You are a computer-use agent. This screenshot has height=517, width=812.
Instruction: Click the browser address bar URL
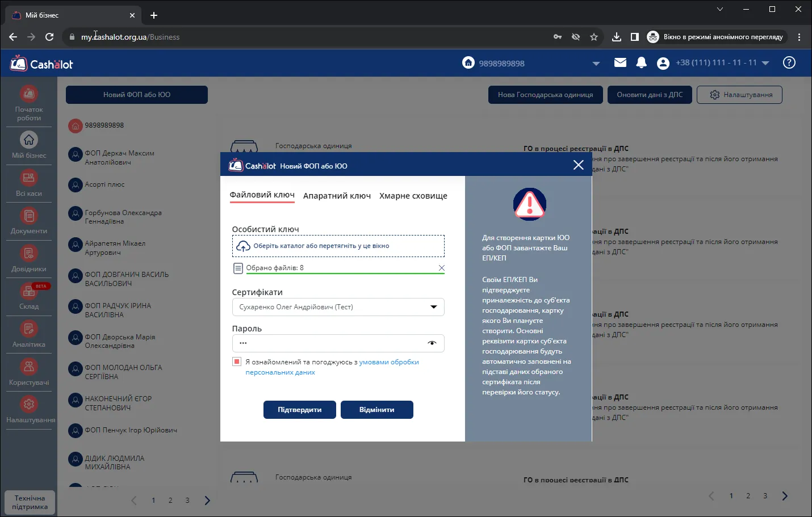click(x=130, y=37)
